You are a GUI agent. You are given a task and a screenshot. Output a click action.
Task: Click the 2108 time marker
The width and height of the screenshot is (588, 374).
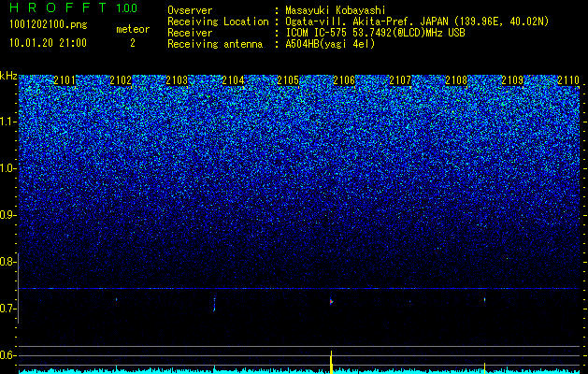[x=456, y=80]
